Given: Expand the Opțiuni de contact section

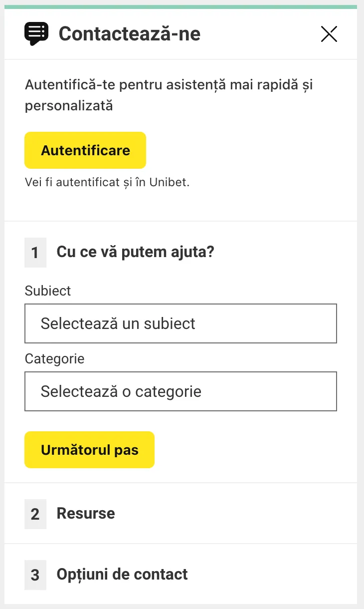Looking at the screenshot, I should [122, 575].
